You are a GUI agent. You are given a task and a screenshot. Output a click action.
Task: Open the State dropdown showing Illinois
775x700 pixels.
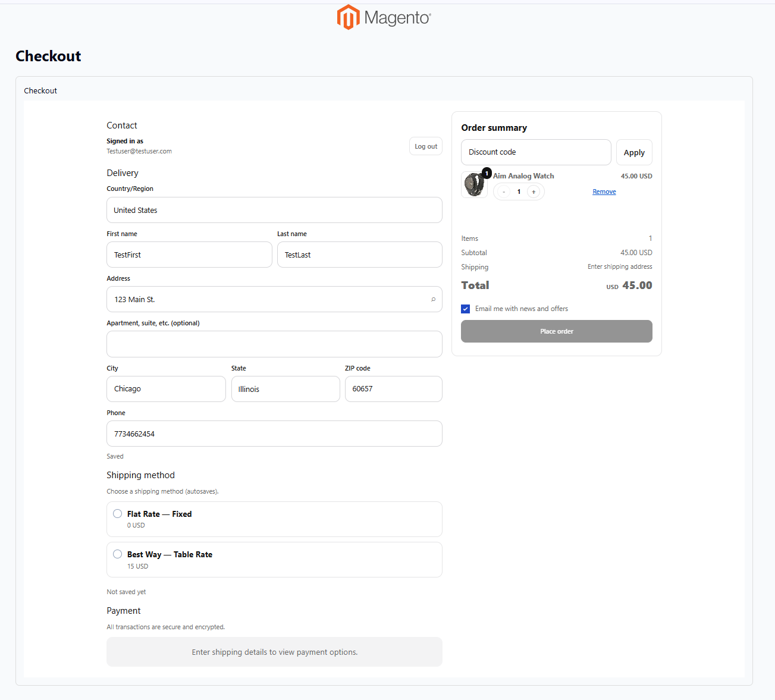(285, 389)
